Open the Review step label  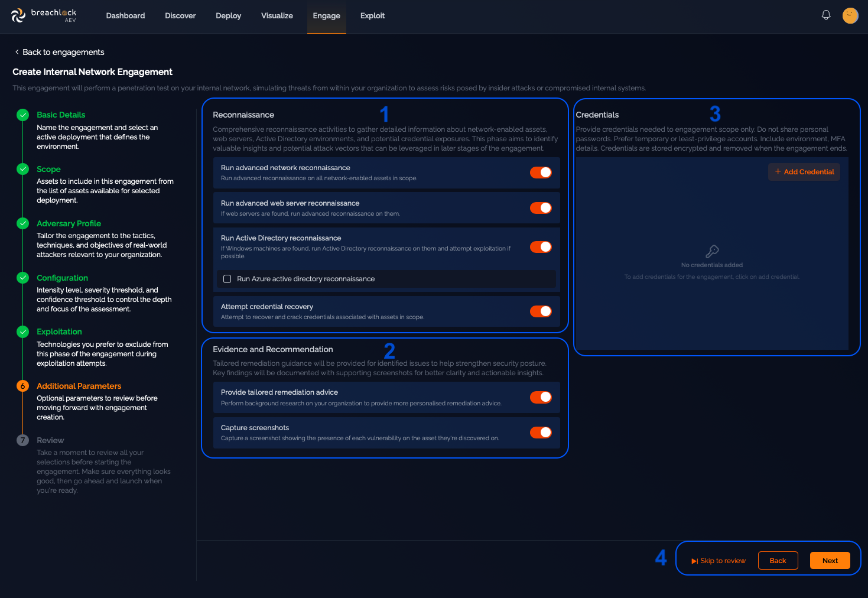[50, 440]
